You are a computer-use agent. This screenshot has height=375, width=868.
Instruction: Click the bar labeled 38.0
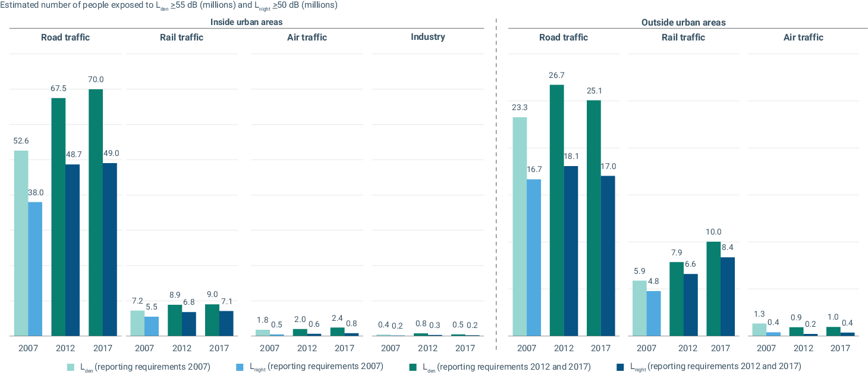point(35,269)
